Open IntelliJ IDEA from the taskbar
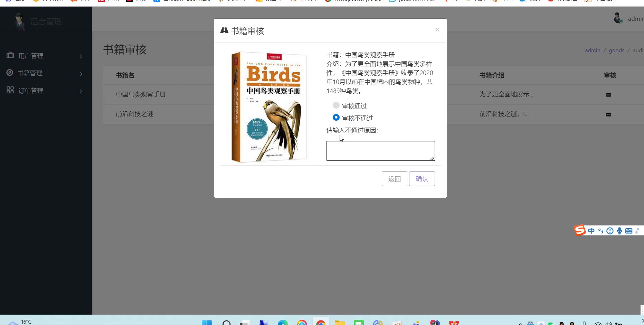Viewport: 644px width, 325px height. point(435,323)
